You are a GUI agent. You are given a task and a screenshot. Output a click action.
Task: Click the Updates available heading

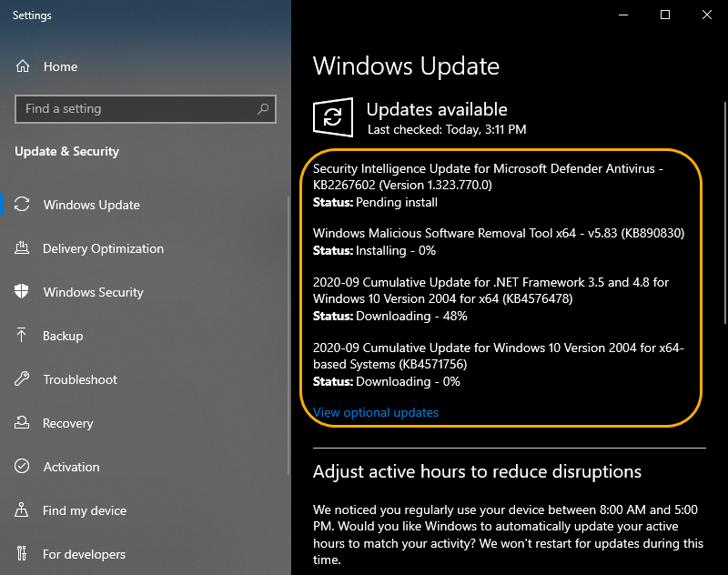(x=437, y=109)
